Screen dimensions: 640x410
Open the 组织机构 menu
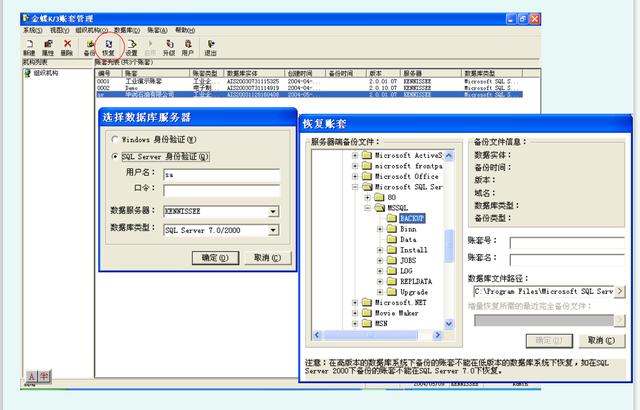pos(92,30)
